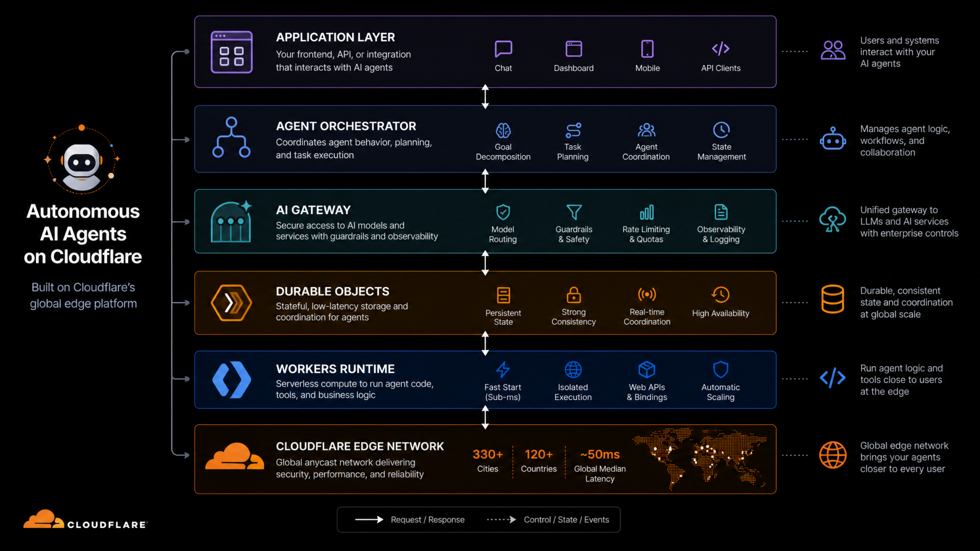This screenshot has width=980, height=551.
Task: Click the cloud network icon beside Unified gateway
Action: click(x=833, y=220)
